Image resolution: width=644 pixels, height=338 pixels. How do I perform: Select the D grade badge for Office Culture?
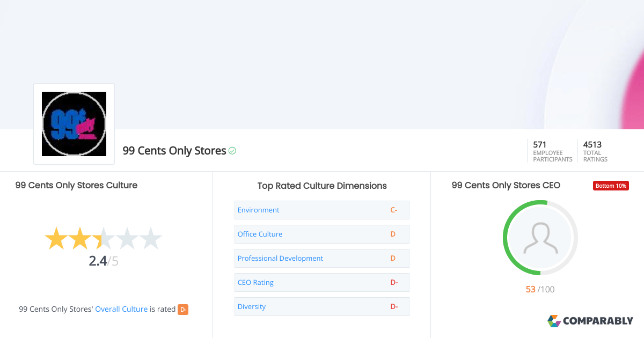pos(393,234)
